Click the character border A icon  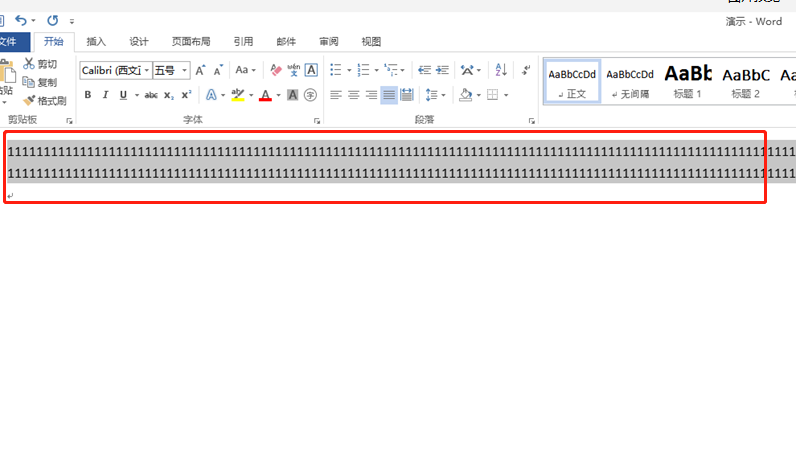coord(311,70)
